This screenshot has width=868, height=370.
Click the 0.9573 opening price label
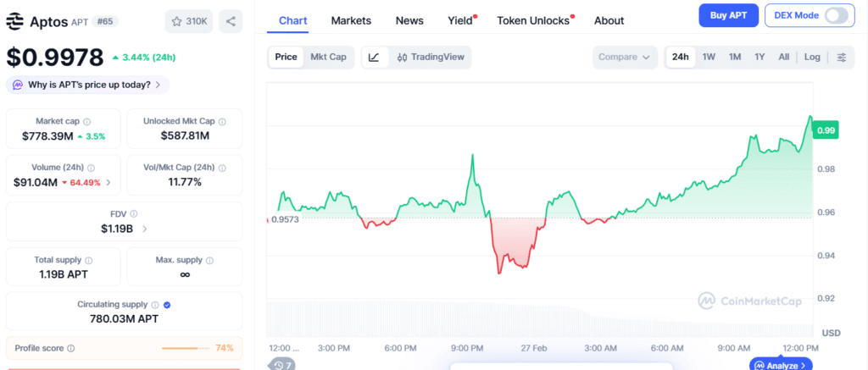point(285,219)
